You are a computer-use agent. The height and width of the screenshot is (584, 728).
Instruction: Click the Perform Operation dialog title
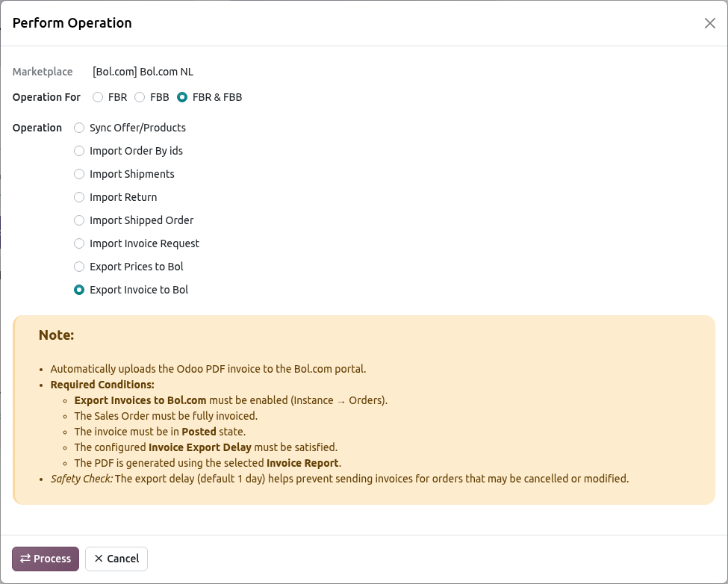pyautogui.click(x=72, y=23)
